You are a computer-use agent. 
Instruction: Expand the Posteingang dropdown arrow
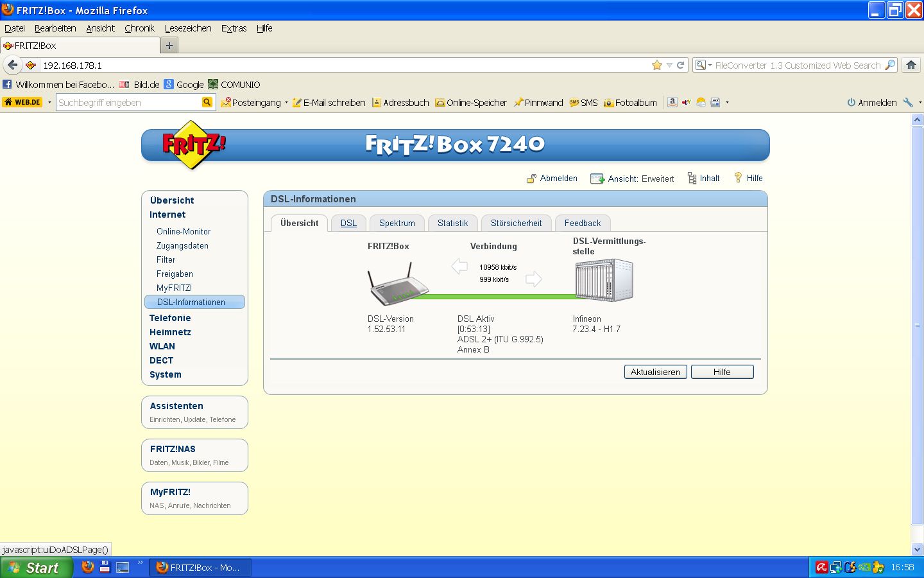(286, 102)
